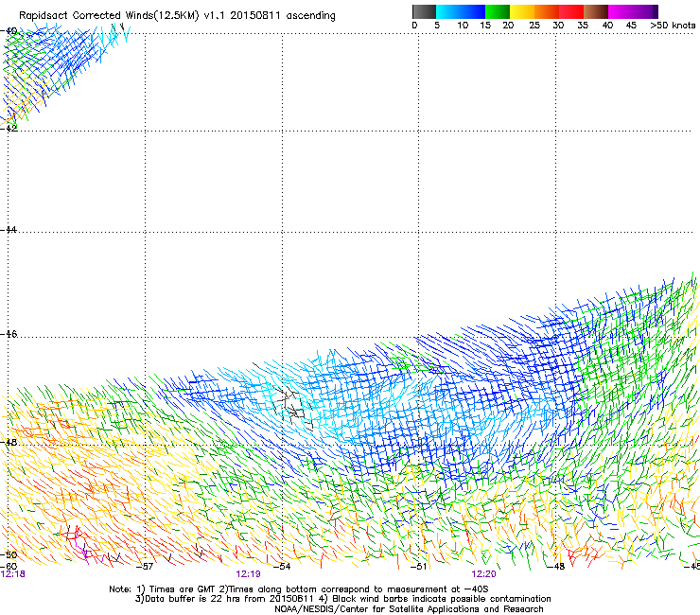Click the orange 25-30 knots legend color
This screenshot has height=615, width=700.
547,11
